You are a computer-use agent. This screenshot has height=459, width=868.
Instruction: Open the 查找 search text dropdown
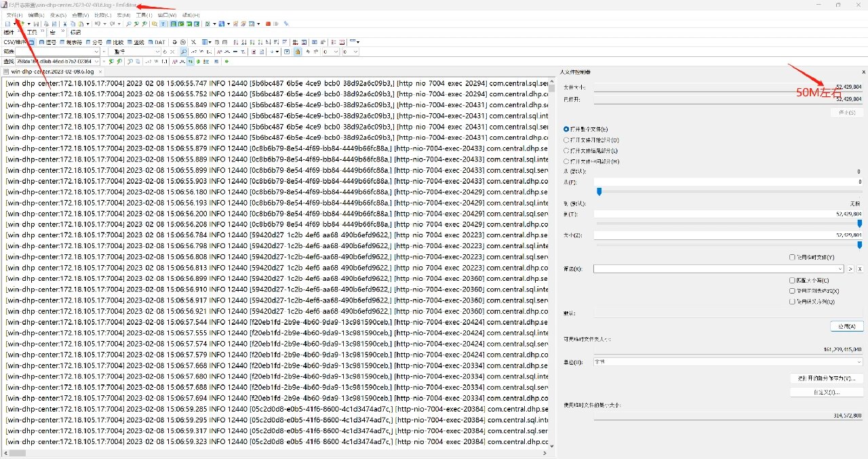[97, 62]
